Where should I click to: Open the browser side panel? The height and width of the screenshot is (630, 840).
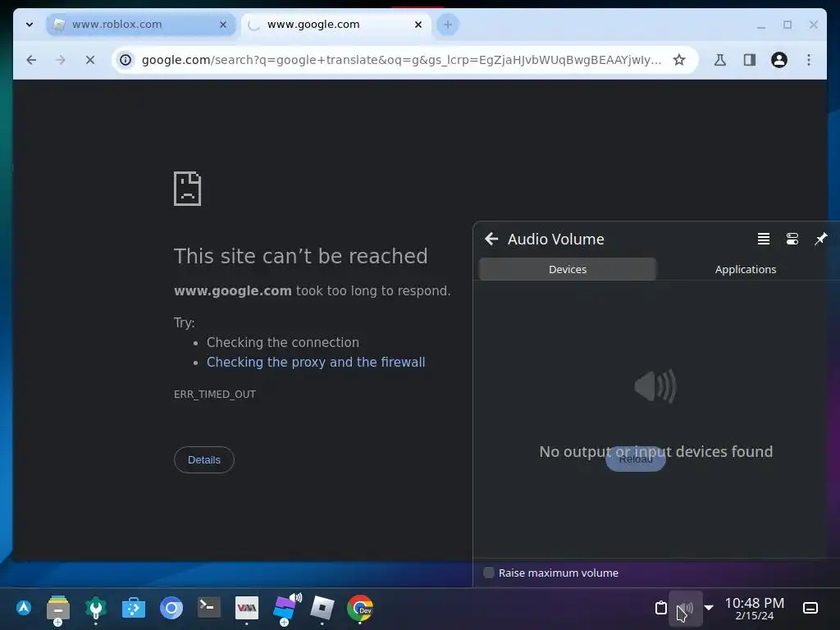[750, 60]
